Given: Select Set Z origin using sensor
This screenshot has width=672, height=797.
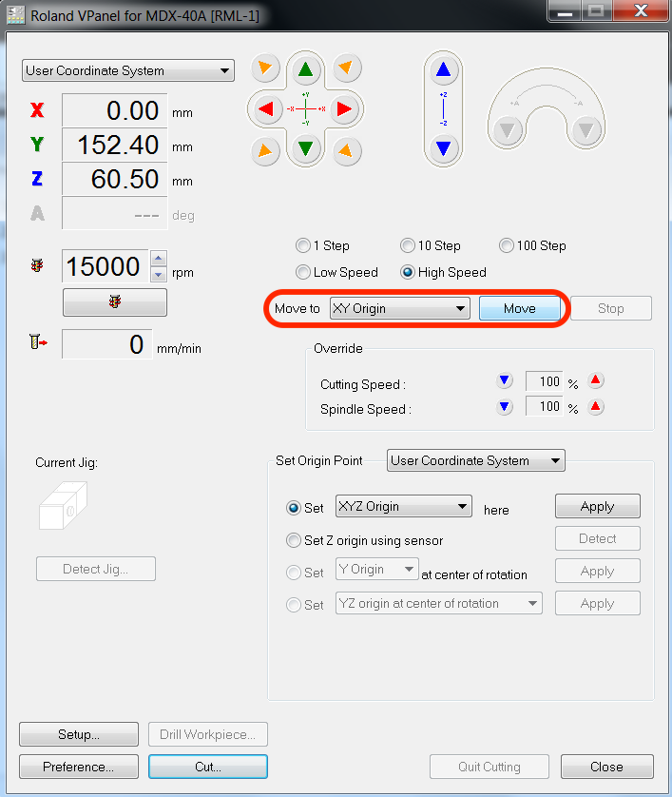Looking at the screenshot, I should [x=294, y=540].
